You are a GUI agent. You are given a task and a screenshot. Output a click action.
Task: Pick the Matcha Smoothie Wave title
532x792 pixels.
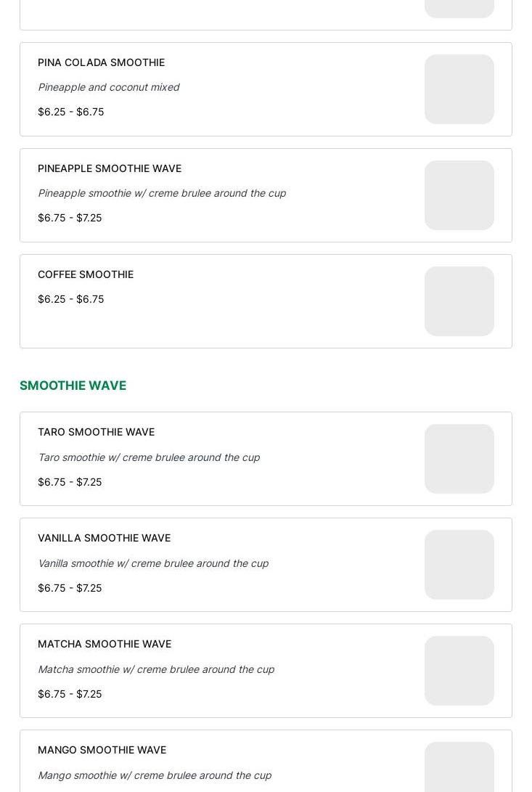pos(105,644)
